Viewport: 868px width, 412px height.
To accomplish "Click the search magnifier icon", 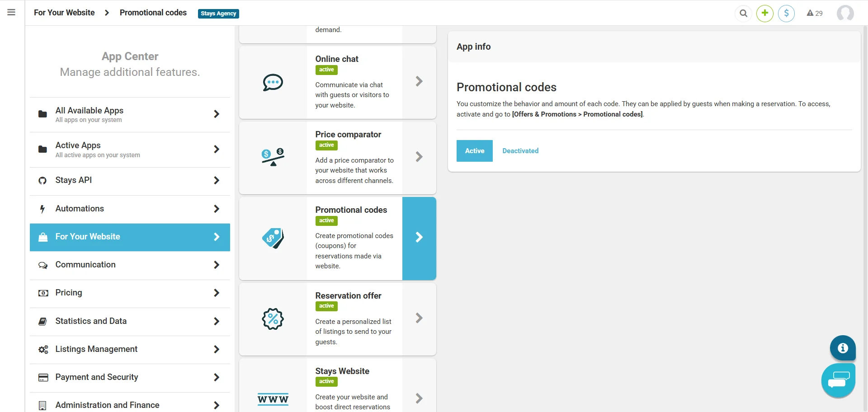I will (743, 13).
